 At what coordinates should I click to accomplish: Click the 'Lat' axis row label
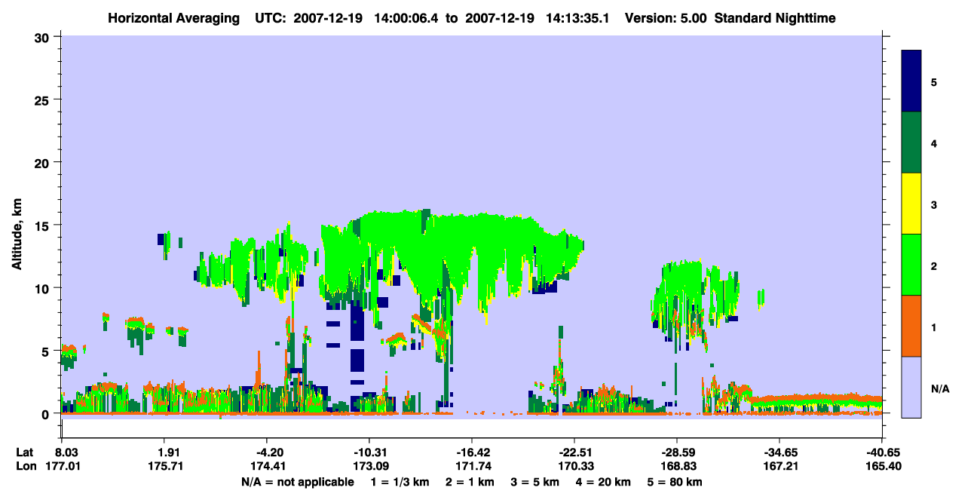[x=25, y=452]
